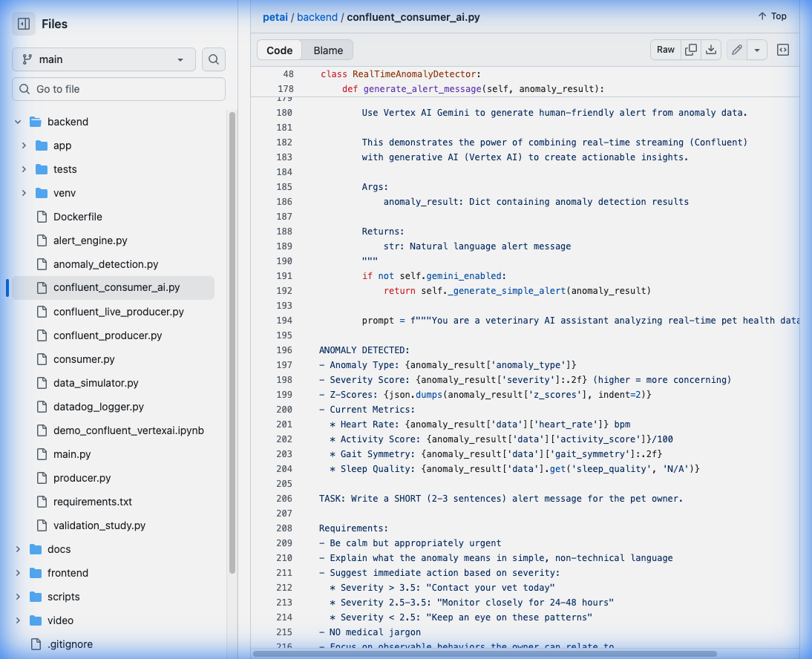Focus the Go to file input
The image size is (812, 659).
119,89
